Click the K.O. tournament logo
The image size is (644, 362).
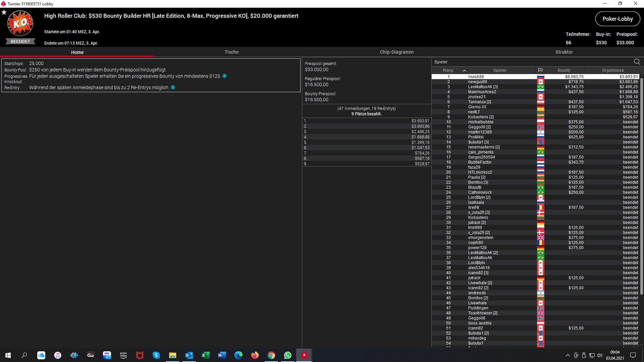[20, 23]
